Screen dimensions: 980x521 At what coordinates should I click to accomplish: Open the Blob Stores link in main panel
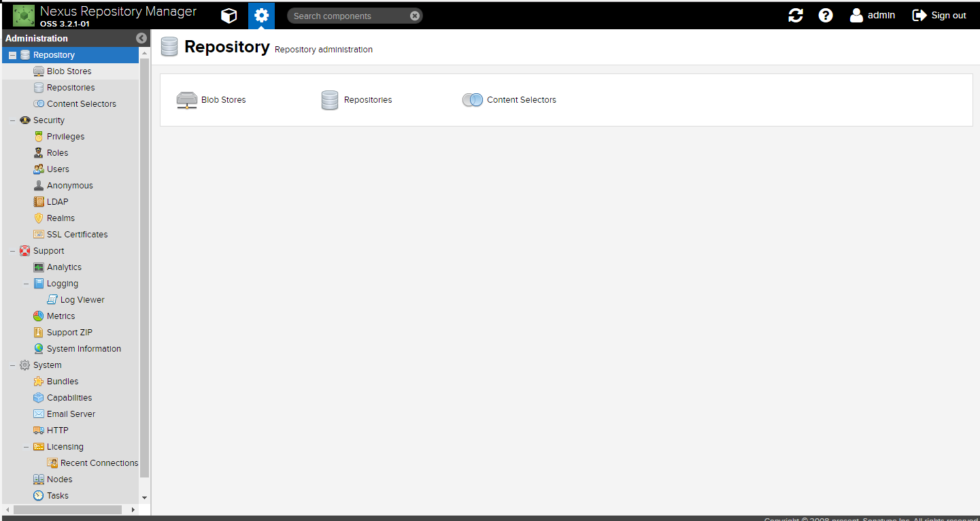click(x=224, y=100)
